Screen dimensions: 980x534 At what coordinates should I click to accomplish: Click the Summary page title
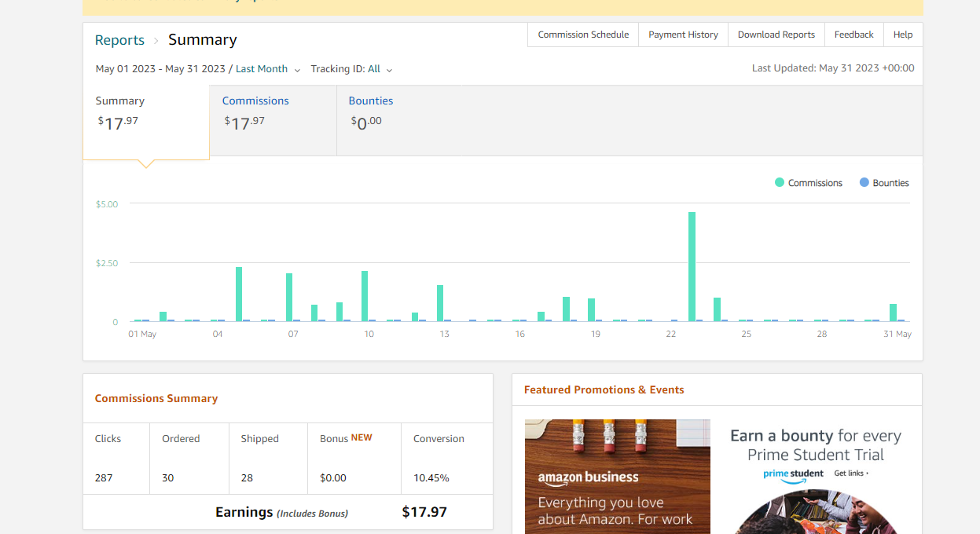coord(202,39)
